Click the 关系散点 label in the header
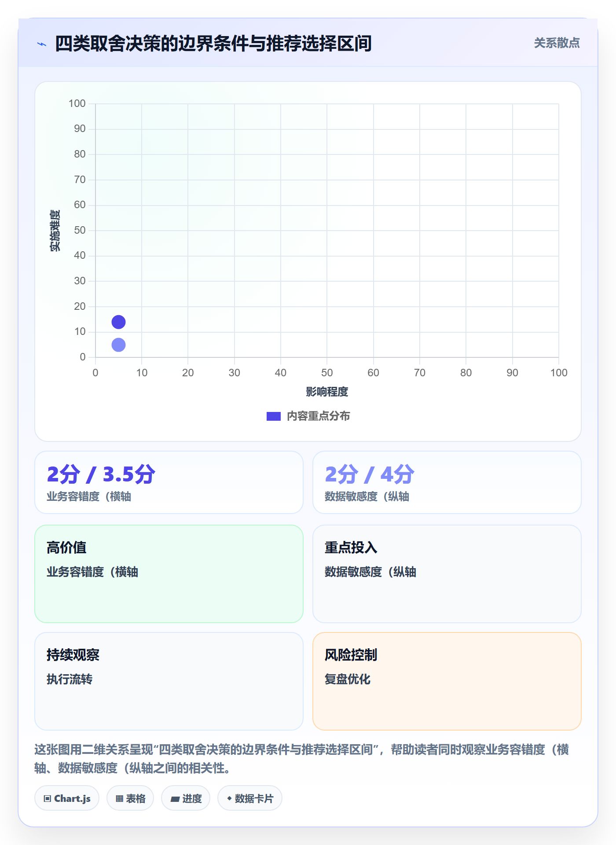Viewport: 616px width, 845px height. point(557,43)
